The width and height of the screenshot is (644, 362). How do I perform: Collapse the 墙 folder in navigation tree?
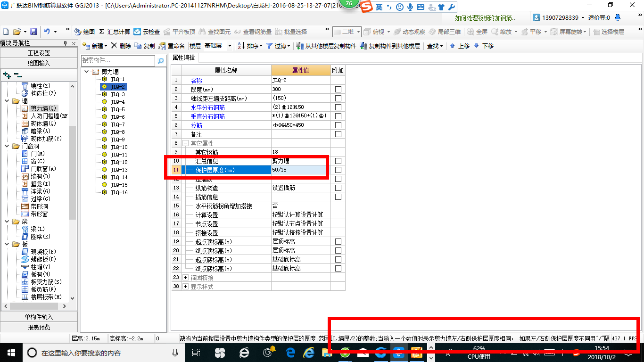(x=6, y=101)
